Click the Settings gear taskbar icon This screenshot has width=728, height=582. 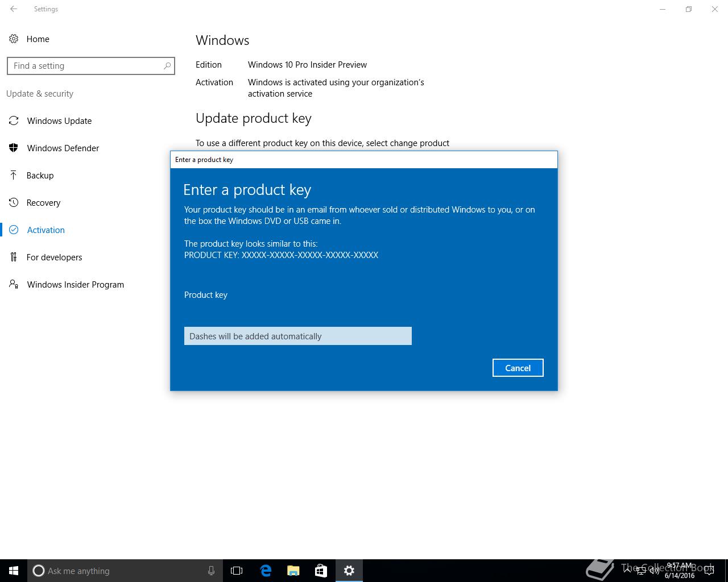(x=349, y=571)
